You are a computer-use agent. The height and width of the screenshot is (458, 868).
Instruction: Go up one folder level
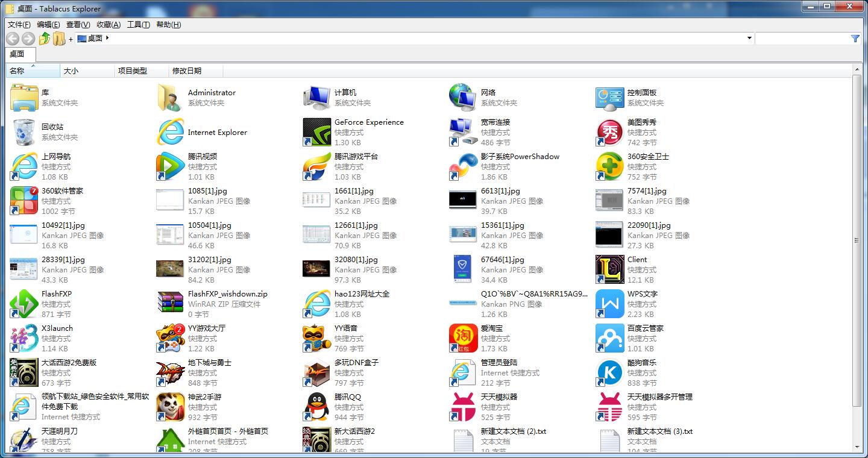coord(44,39)
